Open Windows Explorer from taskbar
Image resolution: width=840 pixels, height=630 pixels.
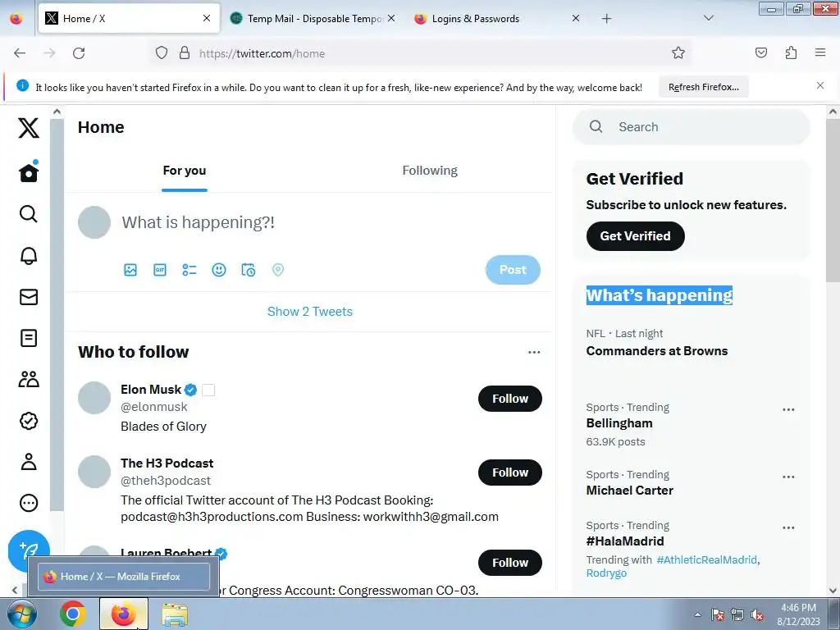(175, 614)
